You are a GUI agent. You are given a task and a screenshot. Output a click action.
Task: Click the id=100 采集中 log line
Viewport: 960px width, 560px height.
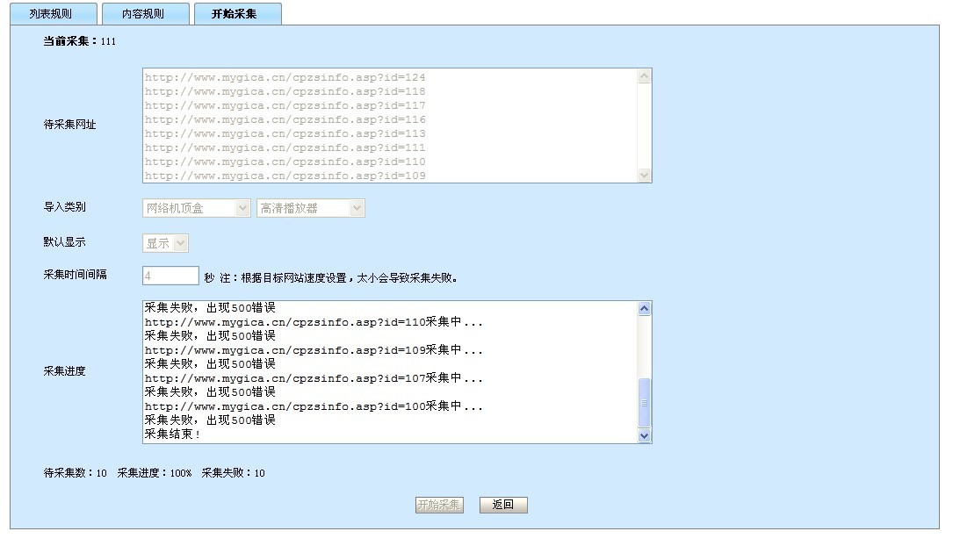pyautogui.click(x=314, y=406)
